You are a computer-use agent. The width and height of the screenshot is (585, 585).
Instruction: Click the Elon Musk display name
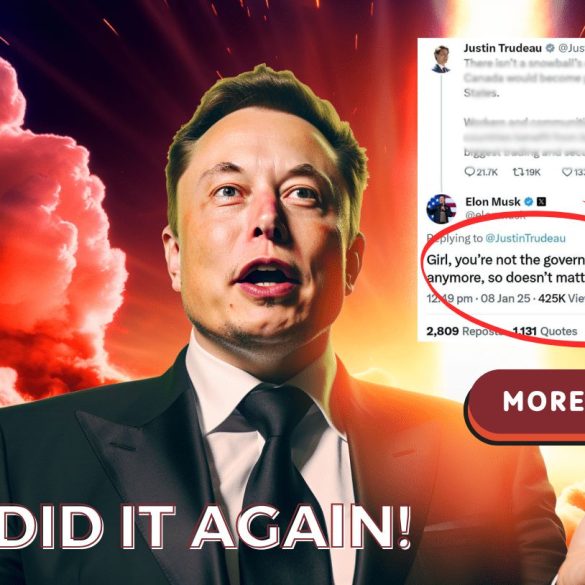(x=492, y=202)
